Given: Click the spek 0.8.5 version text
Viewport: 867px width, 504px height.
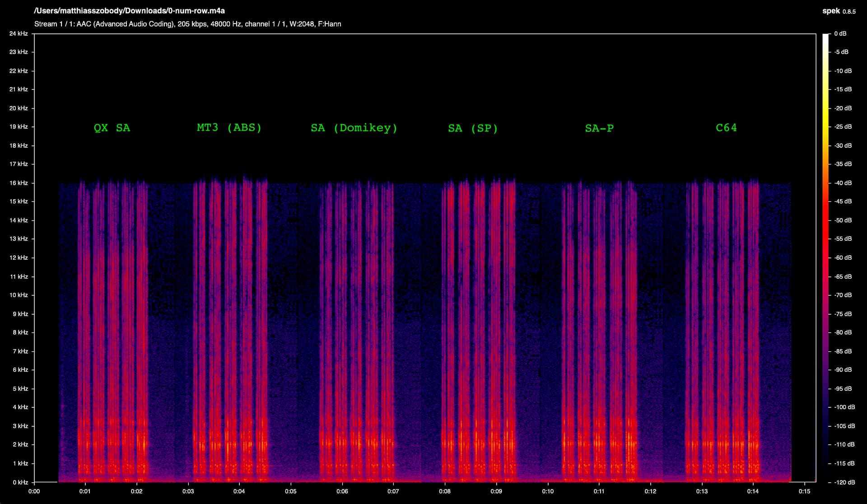Looking at the screenshot, I should click(839, 11).
